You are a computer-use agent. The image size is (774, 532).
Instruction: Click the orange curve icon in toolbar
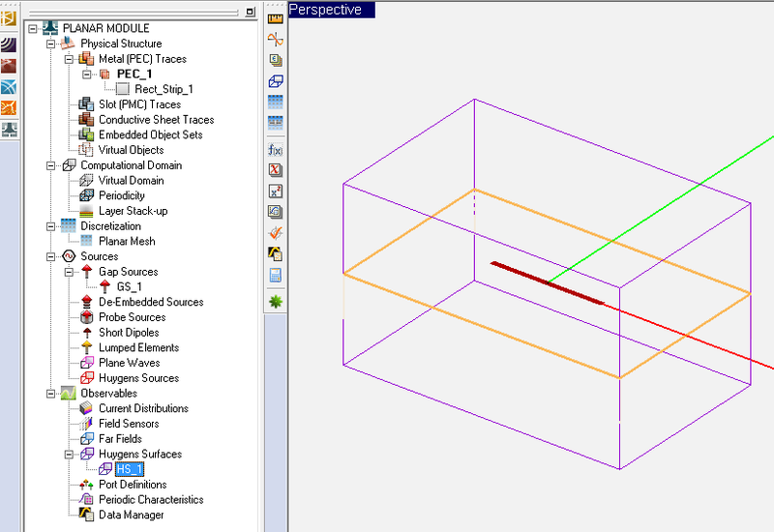click(275, 40)
